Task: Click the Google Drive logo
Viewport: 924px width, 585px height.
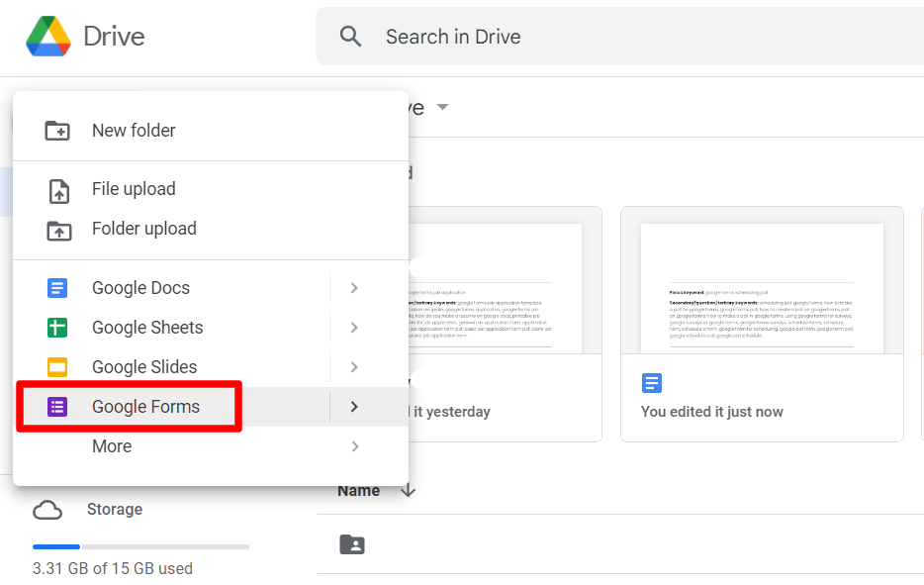Action: pyautogui.click(x=48, y=36)
